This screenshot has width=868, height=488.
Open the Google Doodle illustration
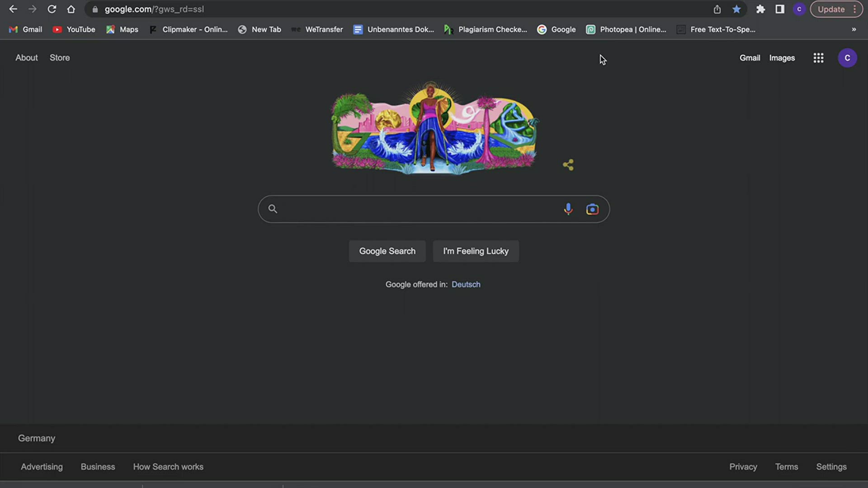(x=434, y=129)
